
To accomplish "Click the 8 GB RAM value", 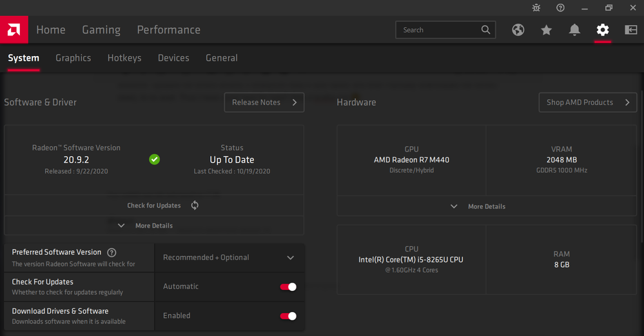I will point(562,264).
